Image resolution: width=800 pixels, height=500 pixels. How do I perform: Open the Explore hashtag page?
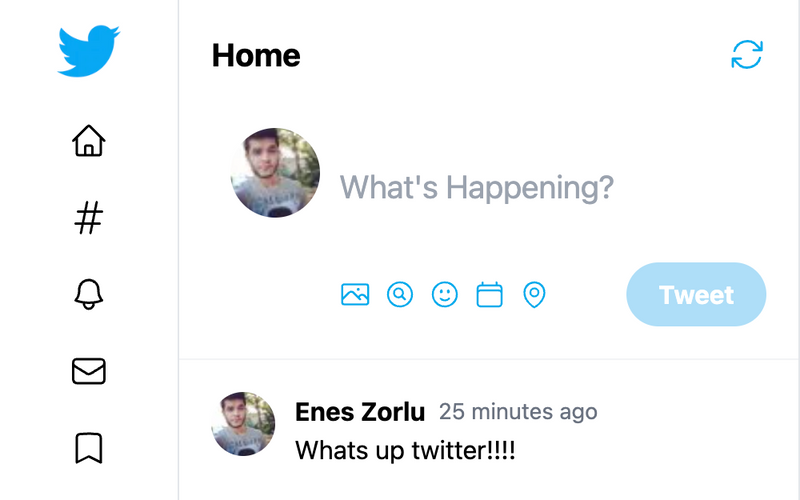[x=89, y=218]
